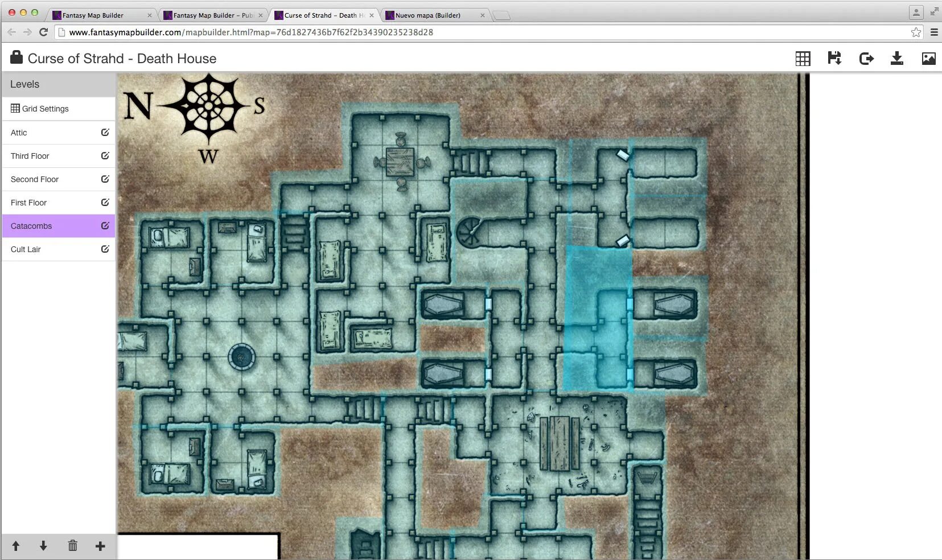Screen dimensions: 942x560
Task: Go back in browser history
Action: click(11, 32)
